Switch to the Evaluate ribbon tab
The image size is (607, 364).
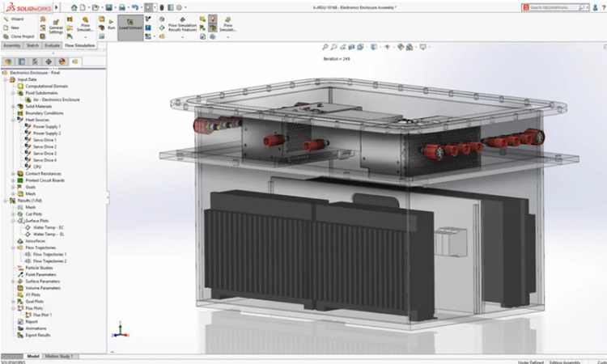[53, 46]
